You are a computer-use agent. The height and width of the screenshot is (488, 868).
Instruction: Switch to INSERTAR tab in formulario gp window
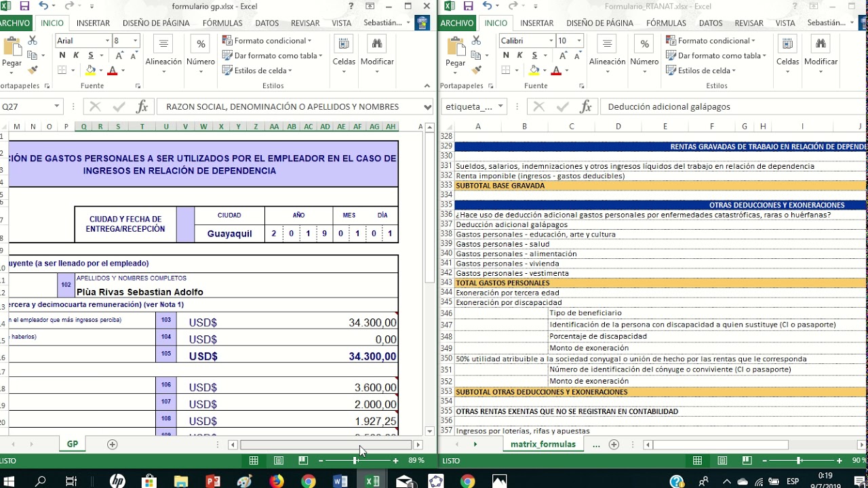click(94, 22)
